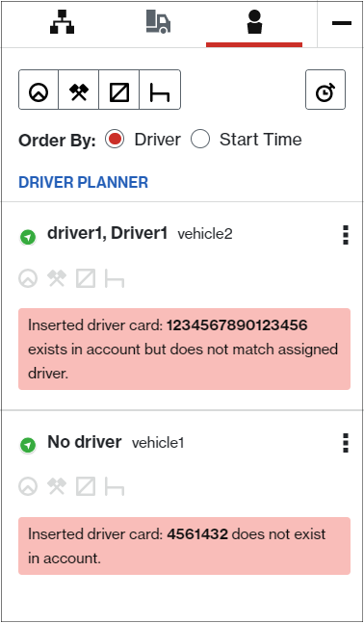This screenshot has width=364, height=623.
Task: Click the green location icon beside No driver
Action: click(28, 445)
